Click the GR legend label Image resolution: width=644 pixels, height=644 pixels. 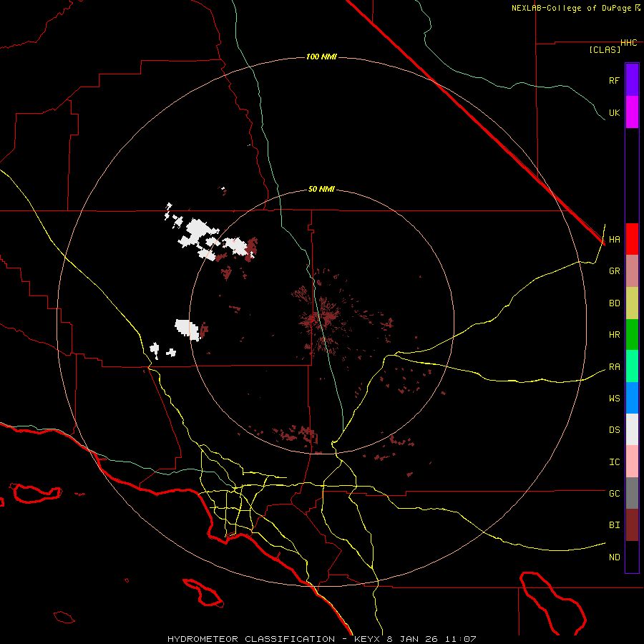tap(614, 271)
